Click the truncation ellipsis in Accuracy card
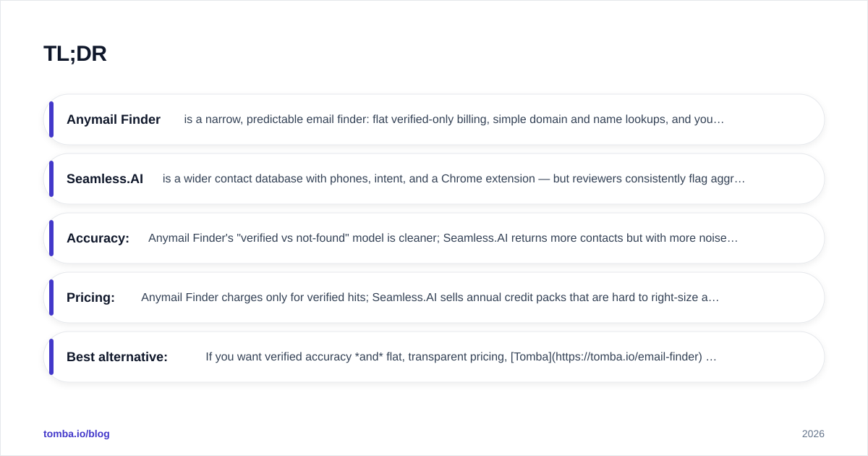This screenshot has width=868, height=456. pyautogui.click(x=733, y=239)
